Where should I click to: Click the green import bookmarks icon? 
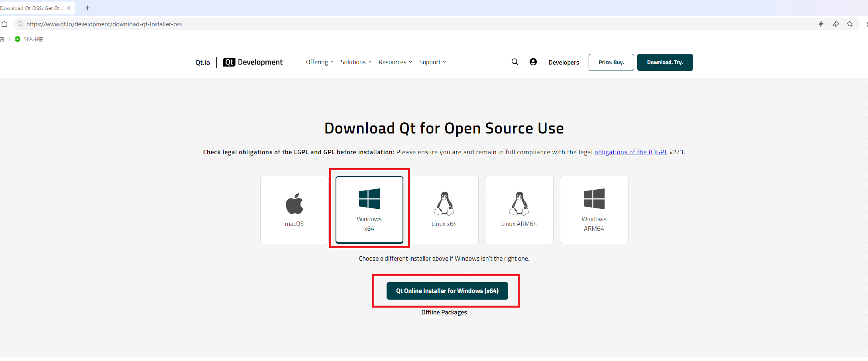pyautogui.click(x=17, y=39)
